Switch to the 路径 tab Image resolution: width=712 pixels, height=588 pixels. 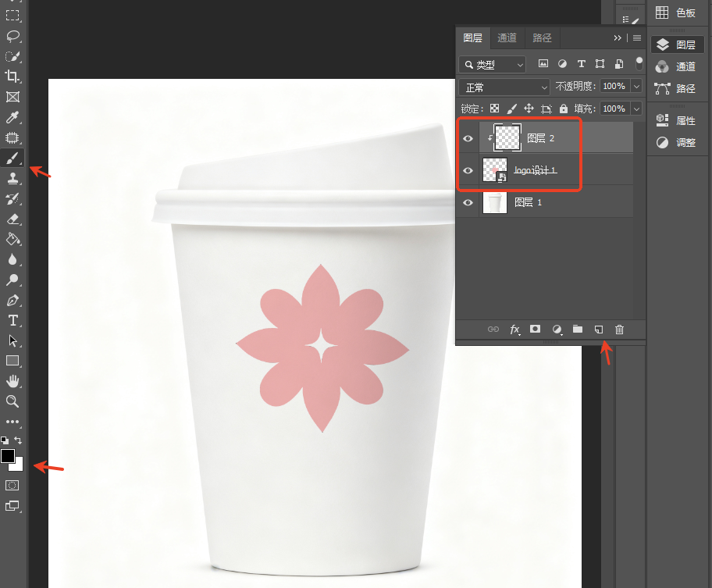tap(542, 37)
